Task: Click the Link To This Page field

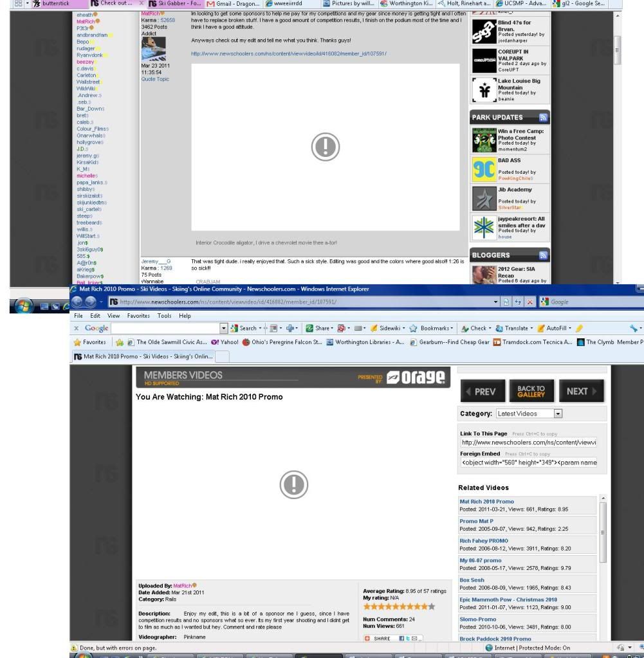Action: pyautogui.click(x=529, y=443)
